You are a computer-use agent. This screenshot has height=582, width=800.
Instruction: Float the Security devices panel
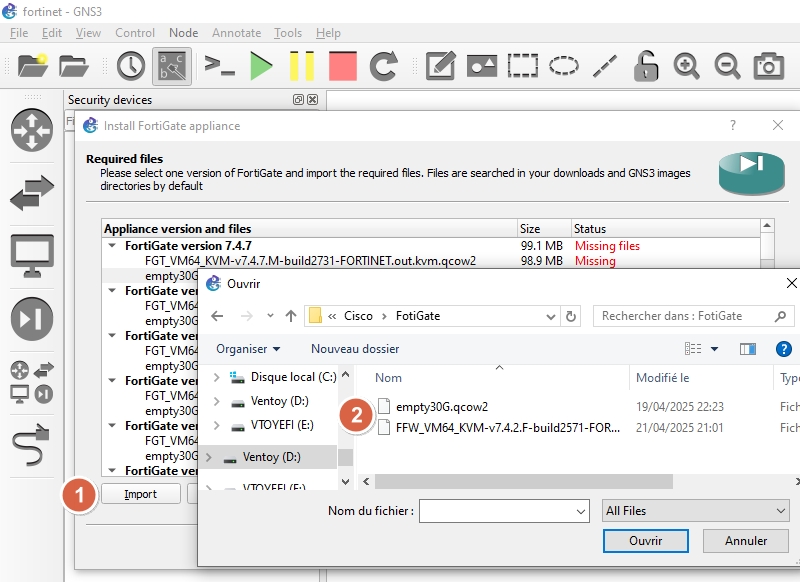click(x=298, y=99)
